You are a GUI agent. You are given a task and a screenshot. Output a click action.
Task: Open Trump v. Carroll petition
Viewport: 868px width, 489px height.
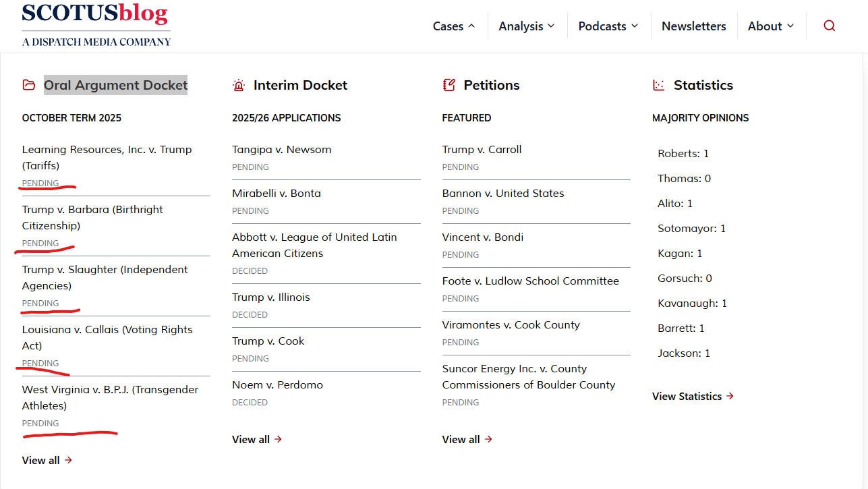[x=482, y=149]
